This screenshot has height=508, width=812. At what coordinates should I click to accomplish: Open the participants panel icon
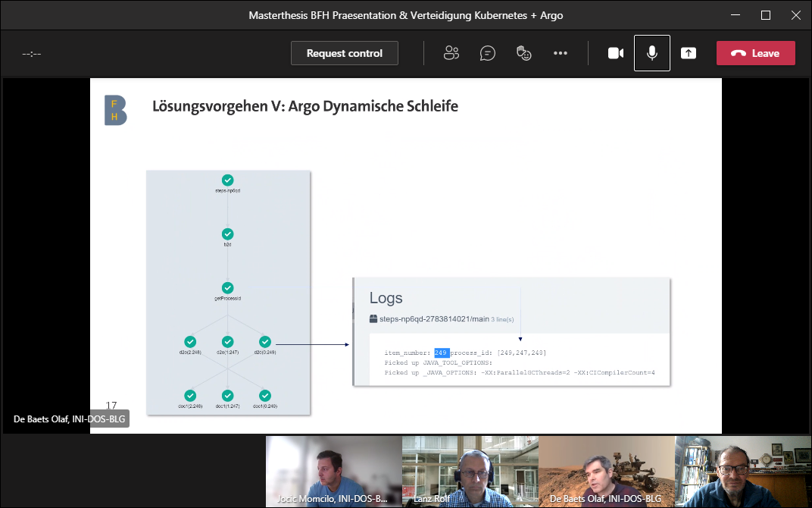pyautogui.click(x=452, y=53)
